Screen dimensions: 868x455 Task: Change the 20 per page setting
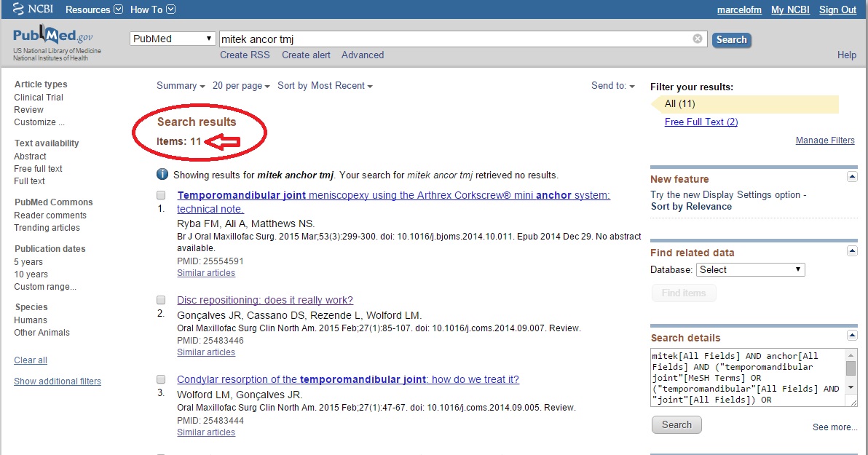click(x=241, y=86)
